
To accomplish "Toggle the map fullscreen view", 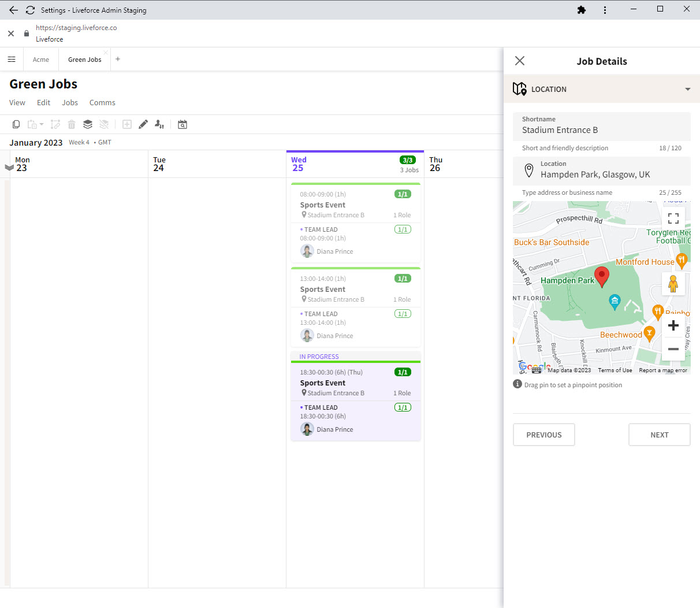I will pos(673,218).
